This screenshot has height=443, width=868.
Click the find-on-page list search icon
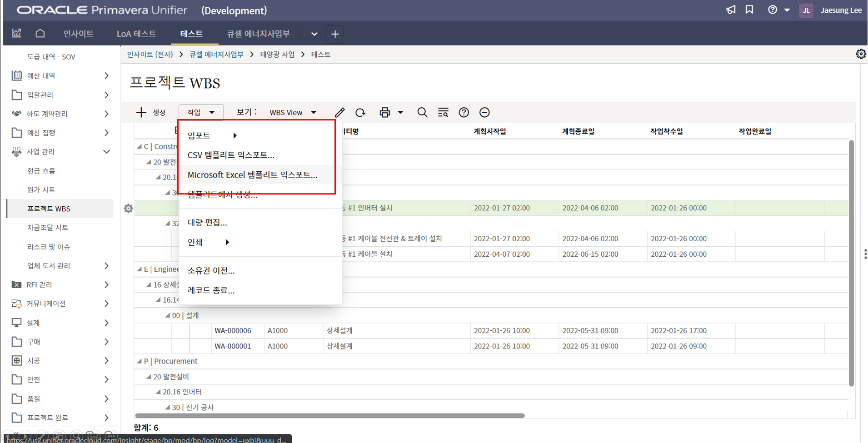click(443, 112)
